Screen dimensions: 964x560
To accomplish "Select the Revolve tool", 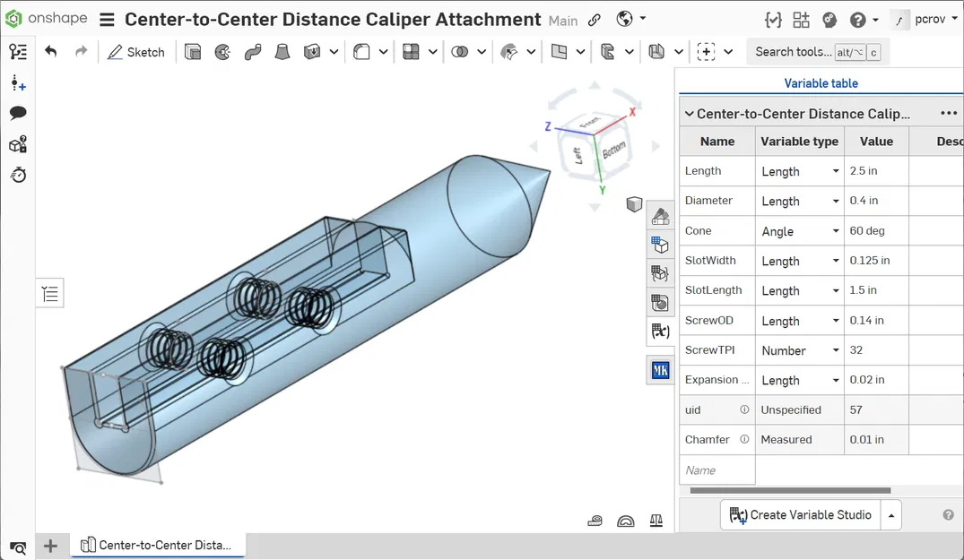I will point(222,51).
